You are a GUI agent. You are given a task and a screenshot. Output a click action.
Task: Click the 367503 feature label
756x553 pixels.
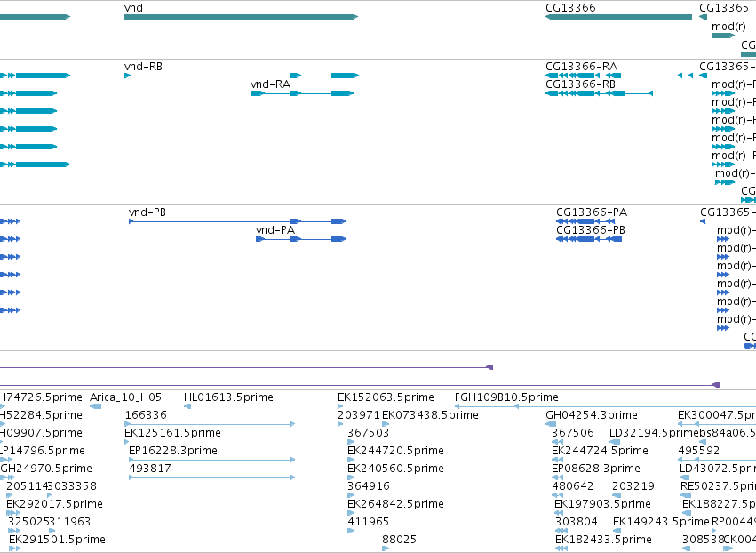(x=369, y=433)
